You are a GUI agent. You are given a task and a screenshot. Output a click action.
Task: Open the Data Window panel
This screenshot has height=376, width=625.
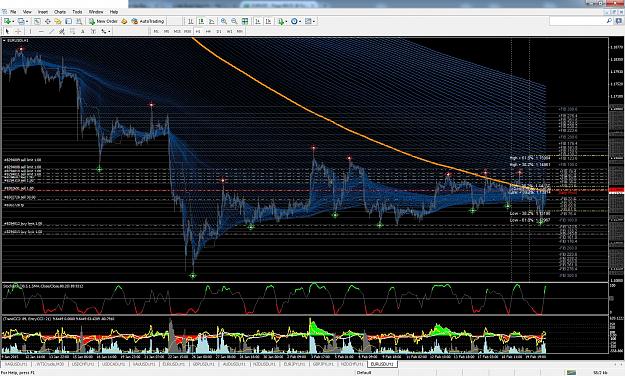point(47,21)
